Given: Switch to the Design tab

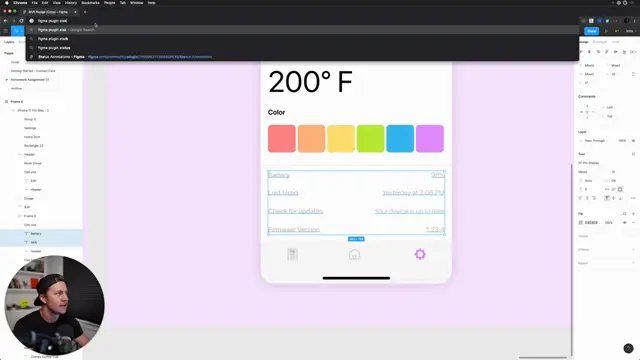Looking at the screenshot, I should (584, 42).
